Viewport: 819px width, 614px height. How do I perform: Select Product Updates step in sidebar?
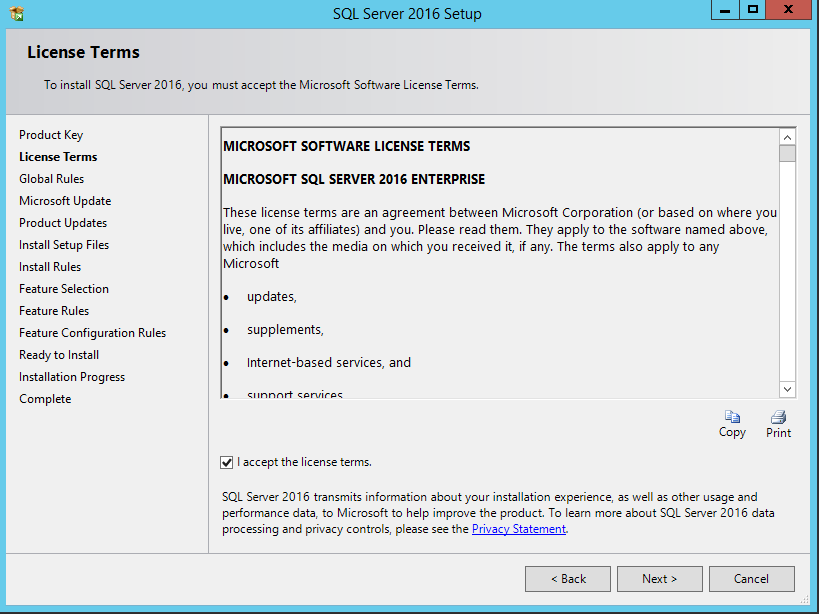tap(63, 222)
